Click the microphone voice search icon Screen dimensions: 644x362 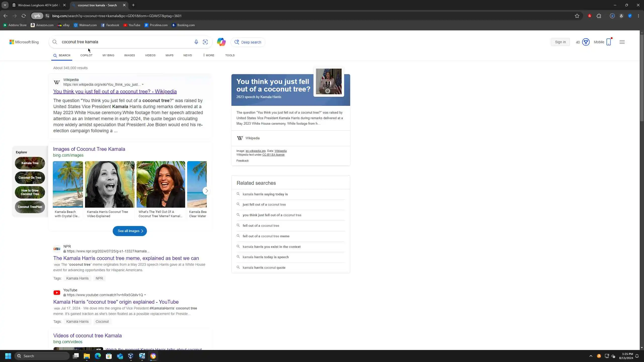tap(196, 42)
